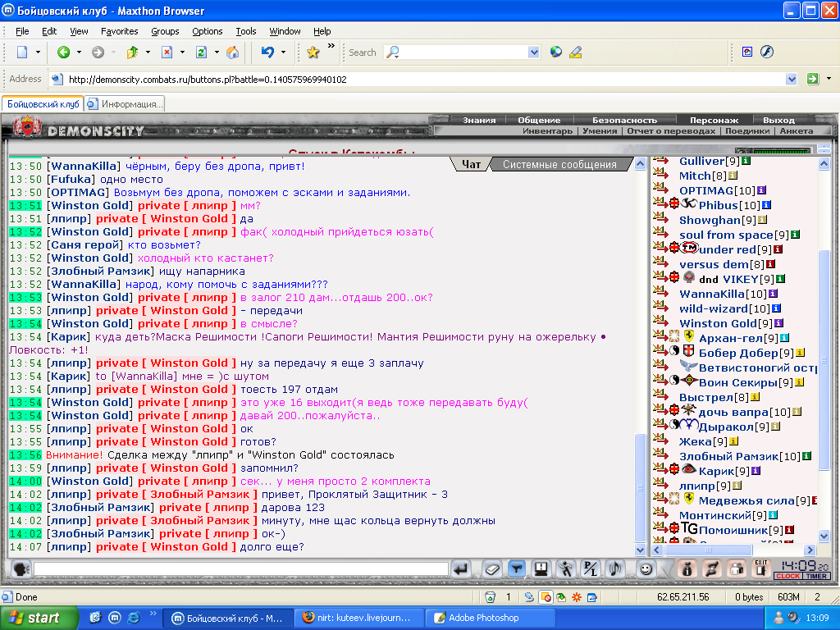Open the Refresh dropdown arrow
Screen dimensions: 840x630
(x=217, y=52)
